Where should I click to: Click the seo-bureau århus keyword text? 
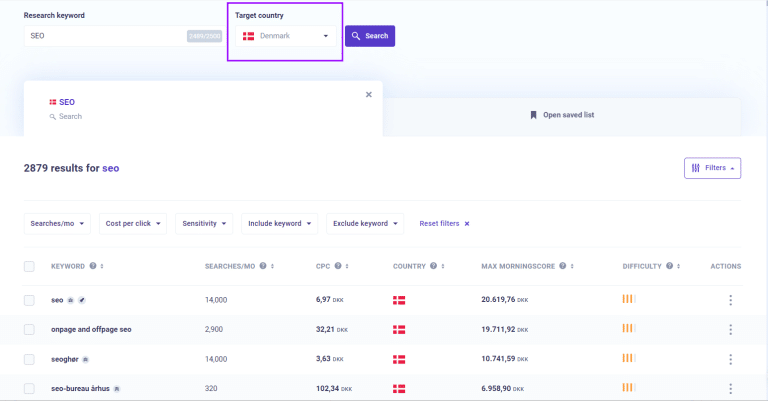click(80, 389)
